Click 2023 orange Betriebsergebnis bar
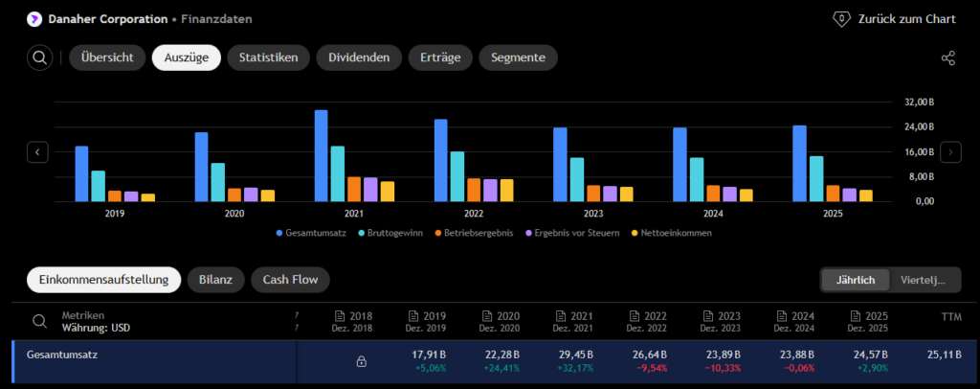The height and width of the screenshot is (389, 980). 593,194
